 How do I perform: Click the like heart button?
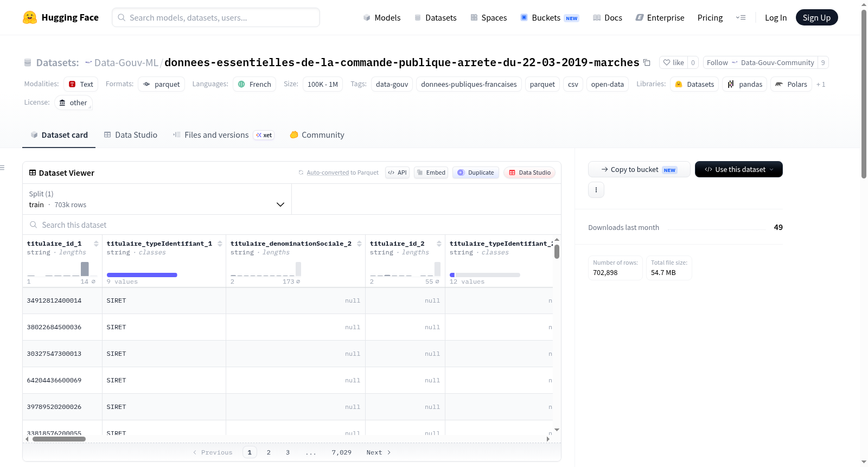coord(673,62)
